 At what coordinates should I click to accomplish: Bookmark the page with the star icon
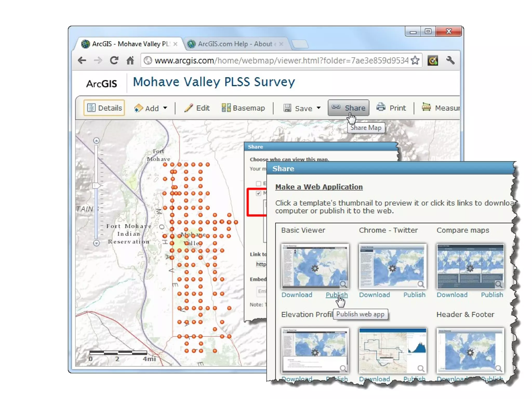415,61
